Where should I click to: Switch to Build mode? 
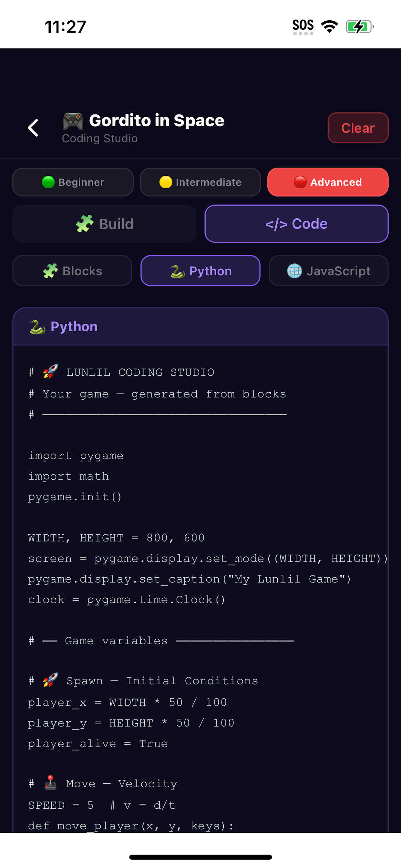(105, 224)
